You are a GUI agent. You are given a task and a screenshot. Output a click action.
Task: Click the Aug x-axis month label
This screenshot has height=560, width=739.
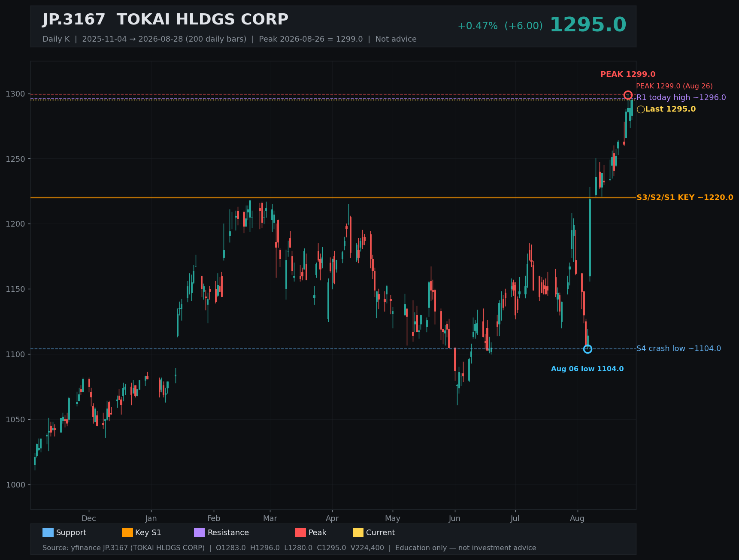point(577,518)
